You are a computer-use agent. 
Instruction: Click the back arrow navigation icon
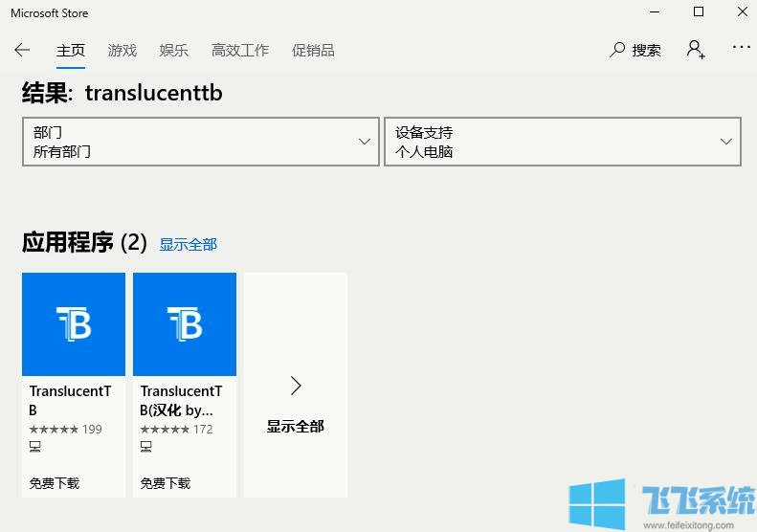point(22,50)
